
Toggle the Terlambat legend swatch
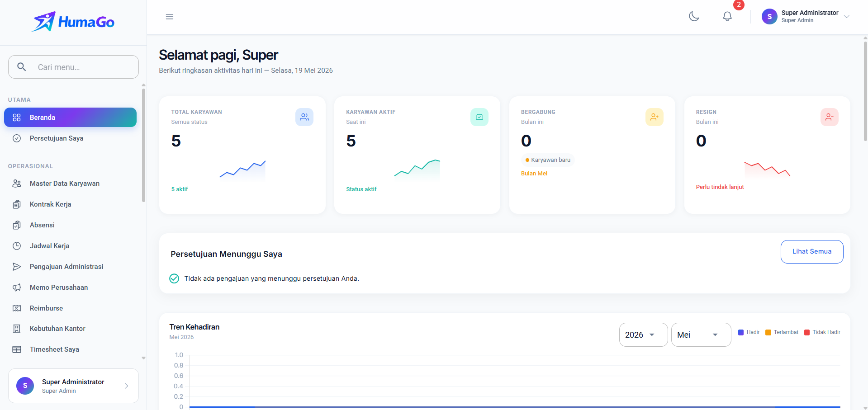(768, 333)
